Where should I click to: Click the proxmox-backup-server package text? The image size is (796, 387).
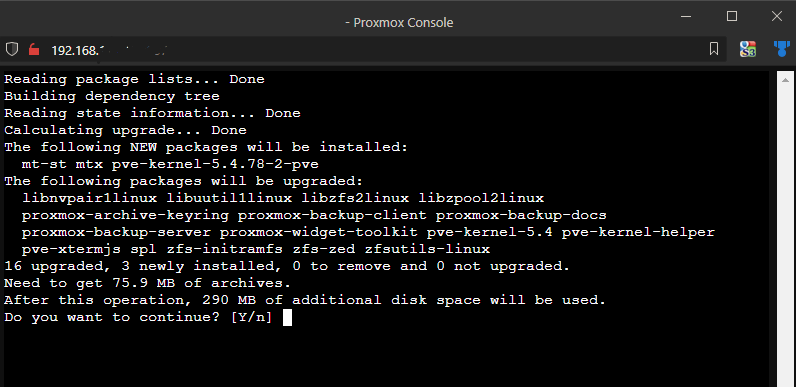coord(116,232)
